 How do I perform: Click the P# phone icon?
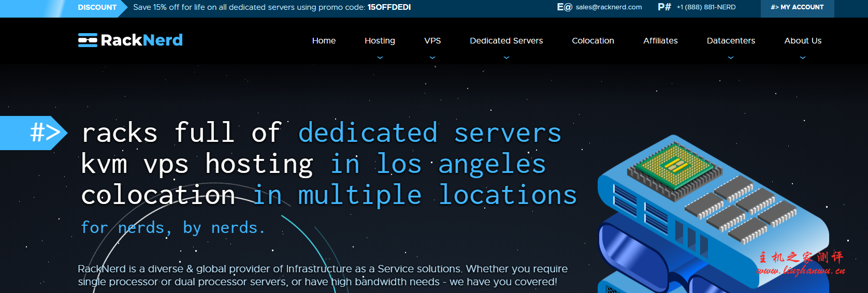point(664,7)
